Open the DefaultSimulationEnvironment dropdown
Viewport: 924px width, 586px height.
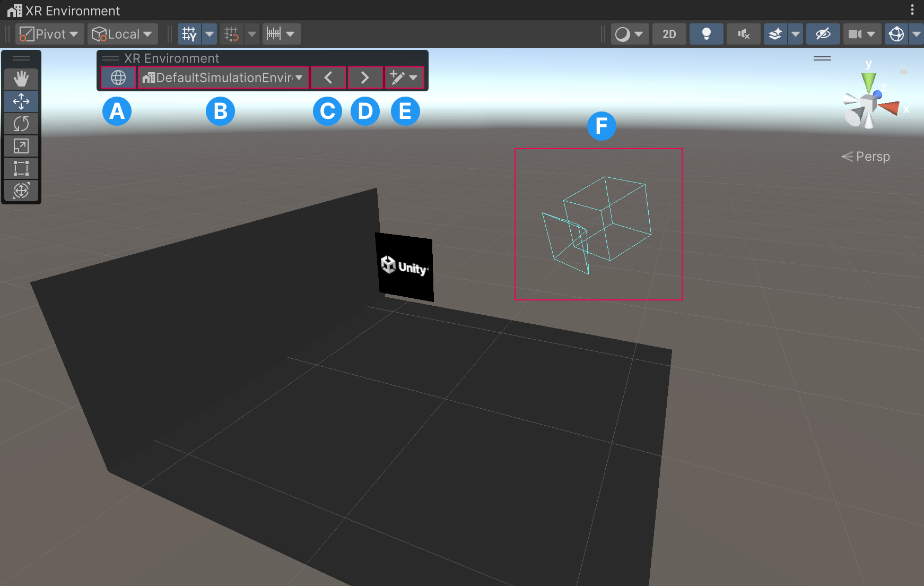(222, 77)
